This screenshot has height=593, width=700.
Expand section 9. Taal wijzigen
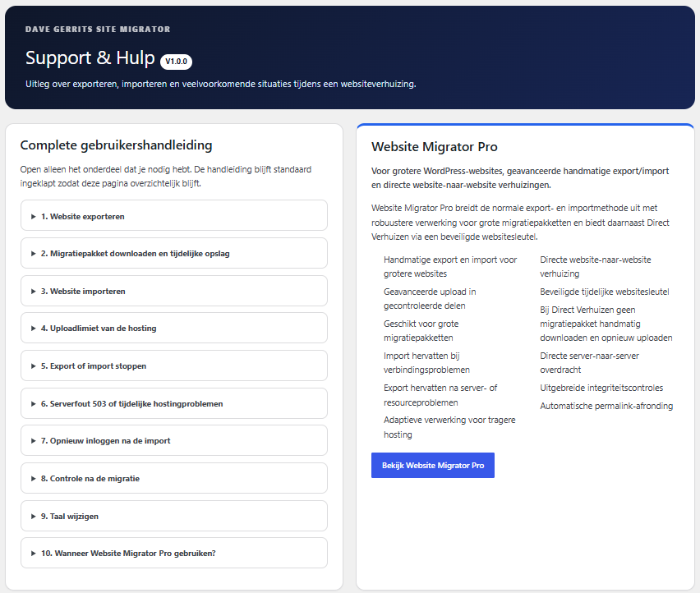pyautogui.click(x=173, y=516)
